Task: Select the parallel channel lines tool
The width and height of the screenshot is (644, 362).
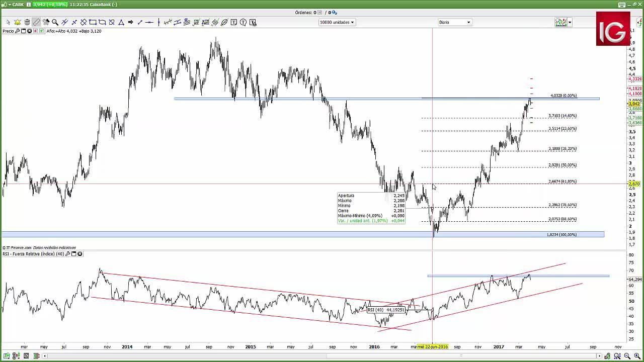Action: click(177, 22)
